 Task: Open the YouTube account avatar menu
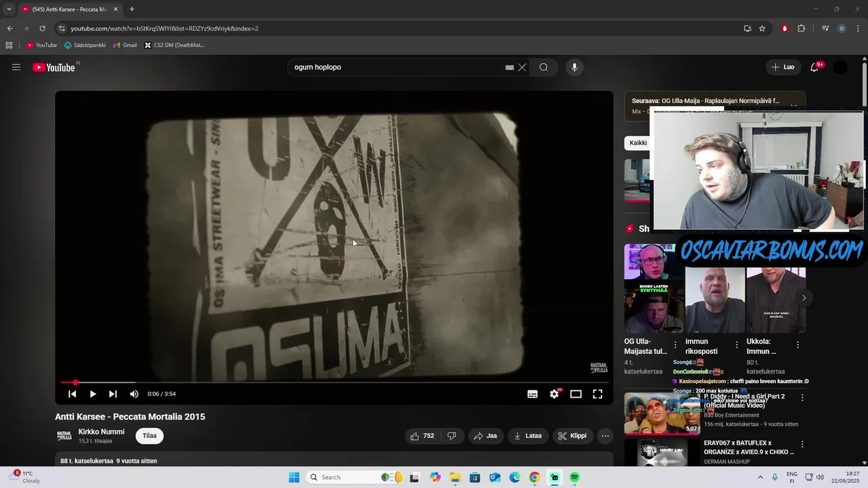[x=840, y=67]
